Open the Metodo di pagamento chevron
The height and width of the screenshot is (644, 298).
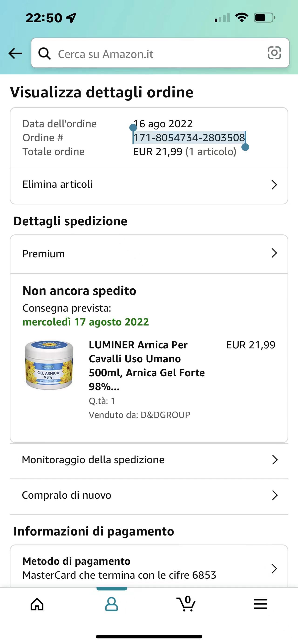pos(274,568)
